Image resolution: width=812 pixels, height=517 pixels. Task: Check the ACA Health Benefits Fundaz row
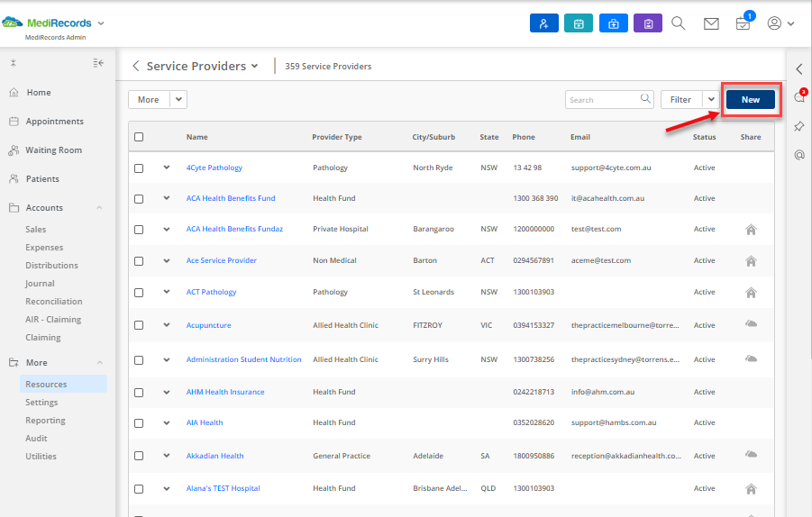(x=139, y=230)
